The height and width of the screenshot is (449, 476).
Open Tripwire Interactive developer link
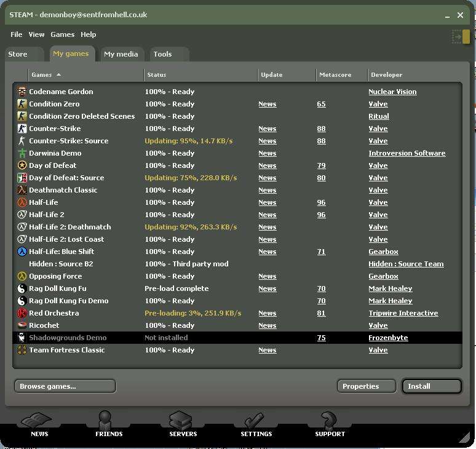coord(403,313)
